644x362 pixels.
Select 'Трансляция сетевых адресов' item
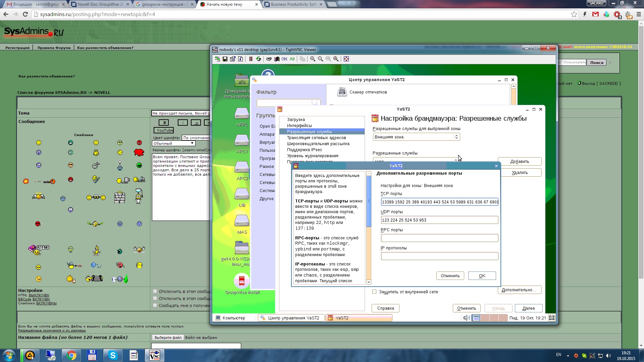316,138
